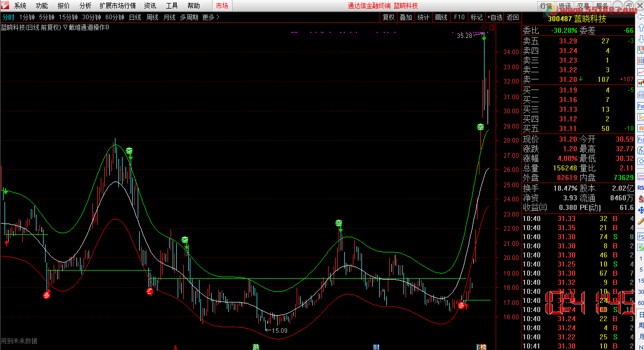The image size is (644, 350).
Task: Click the 返回 back button
Action: pos(513,17)
